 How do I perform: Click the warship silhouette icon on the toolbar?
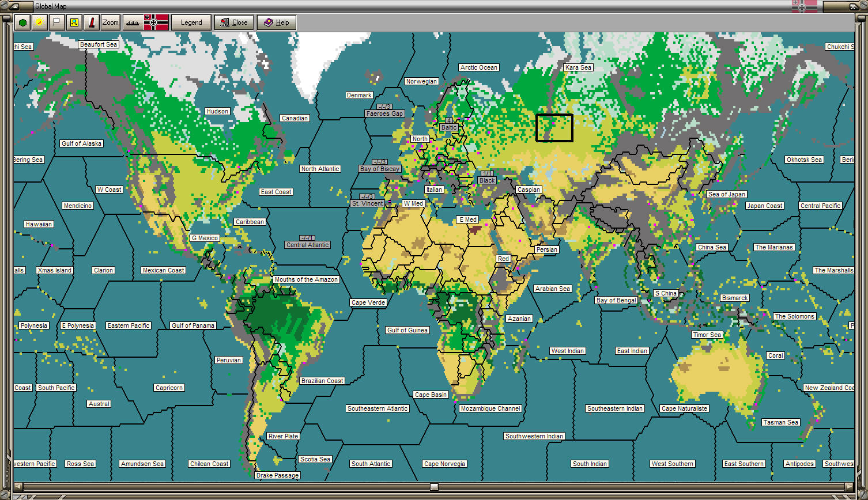coord(134,22)
